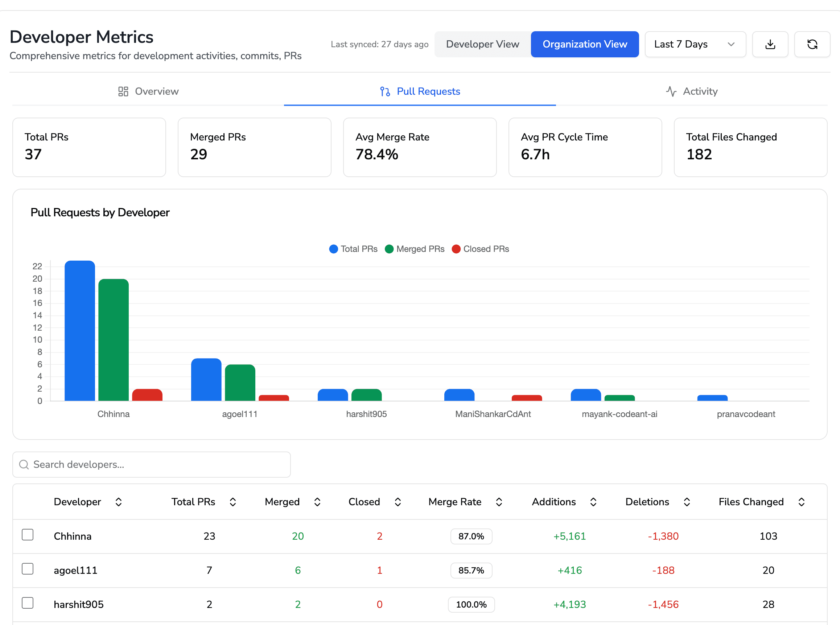Sort by Additions column sort arrows
Viewport: 840px width, 625px height.
[x=593, y=502]
